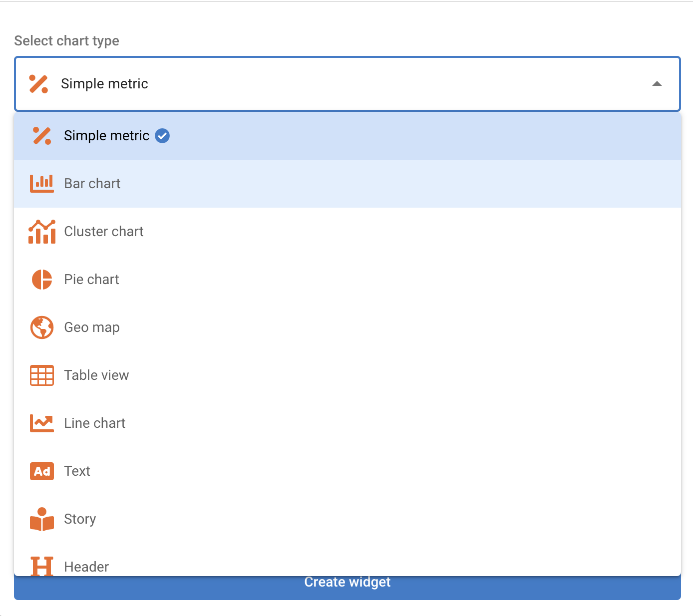Screen dimensions: 693x616
Task: Choose Pie chart from dropdown
Action: click(x=347, y=280)
